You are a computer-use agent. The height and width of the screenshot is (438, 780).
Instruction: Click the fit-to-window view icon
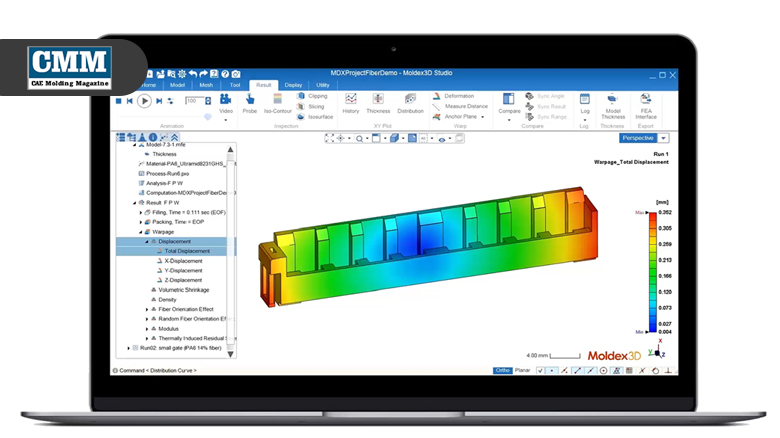coord(329,138)
